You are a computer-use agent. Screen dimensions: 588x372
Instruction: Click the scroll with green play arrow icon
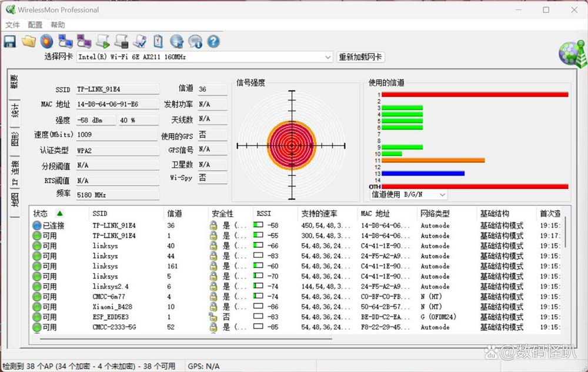pyautogui.click(x=103, y=41)
